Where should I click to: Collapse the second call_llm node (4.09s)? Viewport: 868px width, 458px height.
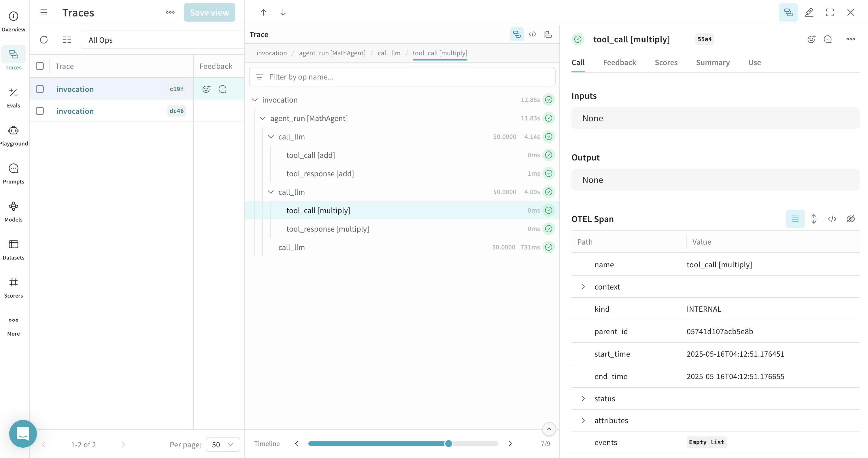pyautogui.click(x=271, y=192)
